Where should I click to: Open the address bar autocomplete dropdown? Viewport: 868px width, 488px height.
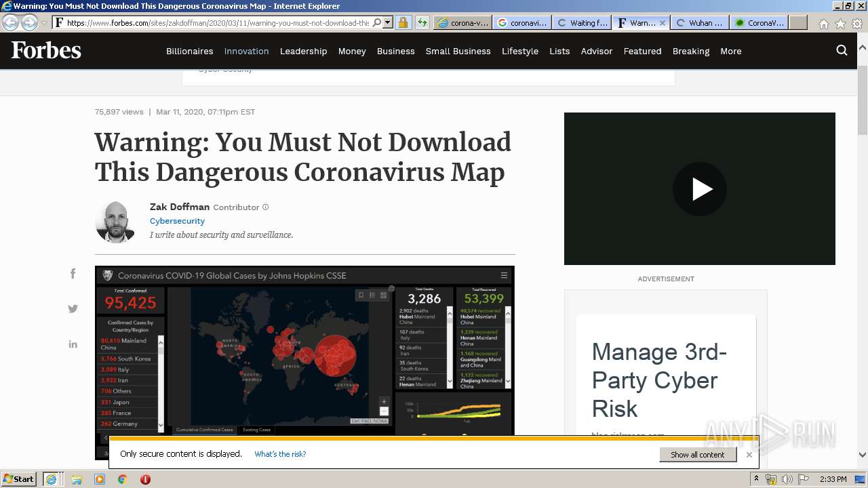387,22
